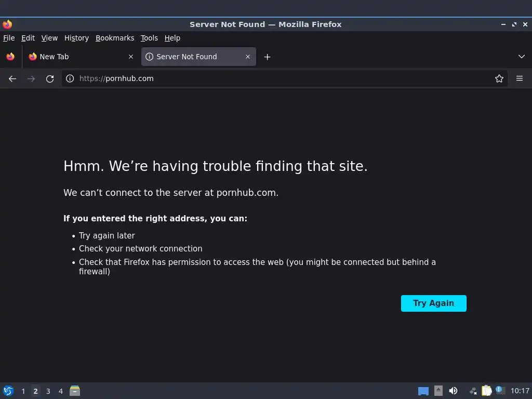Open the Bookmarks menu
This screenshot has width=532, height=399.
point(115,38)
